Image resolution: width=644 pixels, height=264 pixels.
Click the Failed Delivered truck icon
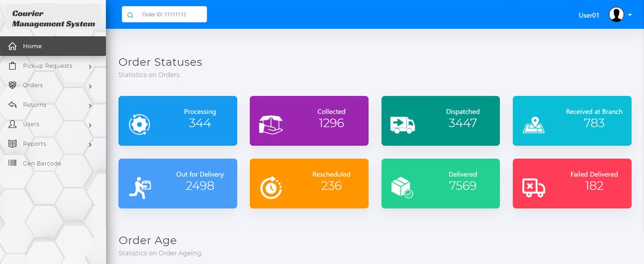pyautogui.click(x=533, y=188)
